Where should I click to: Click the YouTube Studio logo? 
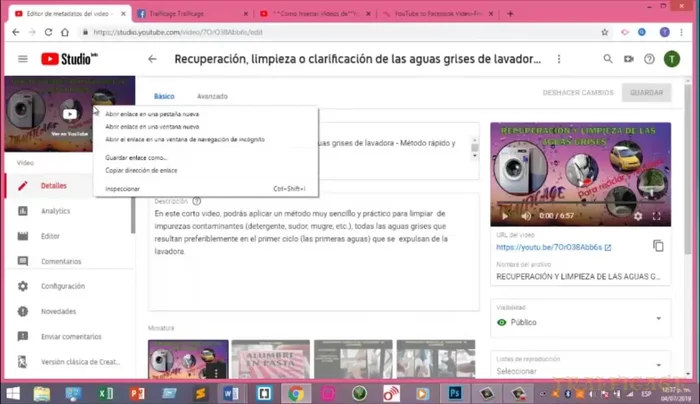(x=69, y=59)
